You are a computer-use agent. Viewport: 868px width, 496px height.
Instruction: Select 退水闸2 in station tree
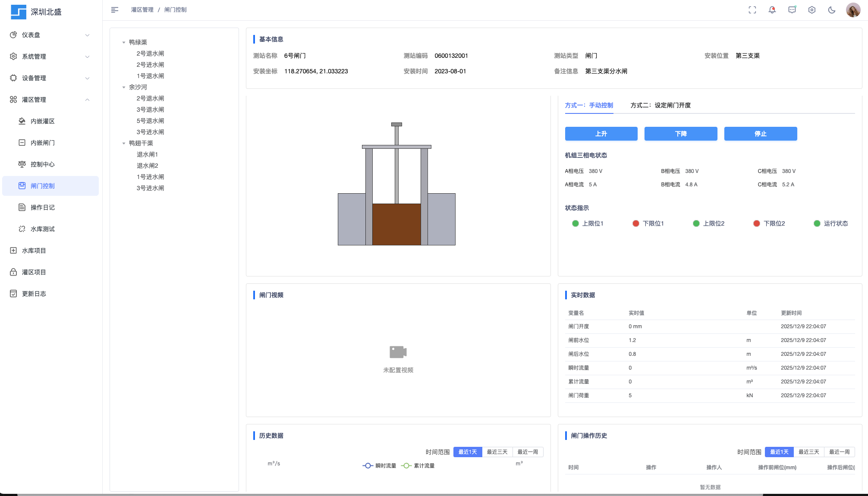click(x=148, y=166)
